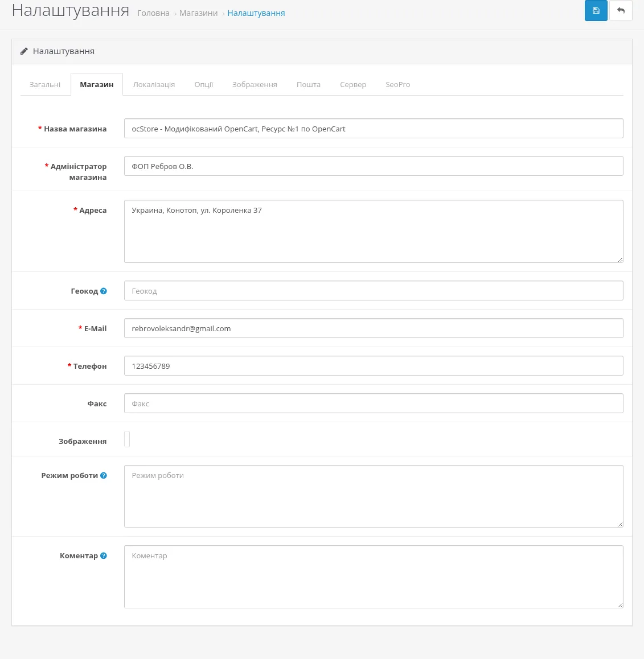Focus the Коментар text area
The width and height of the screenshot is (644, 659).
coord(374,577)
